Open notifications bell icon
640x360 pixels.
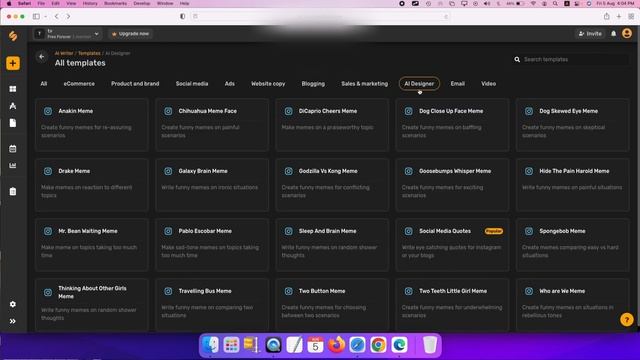pos(613,34)
